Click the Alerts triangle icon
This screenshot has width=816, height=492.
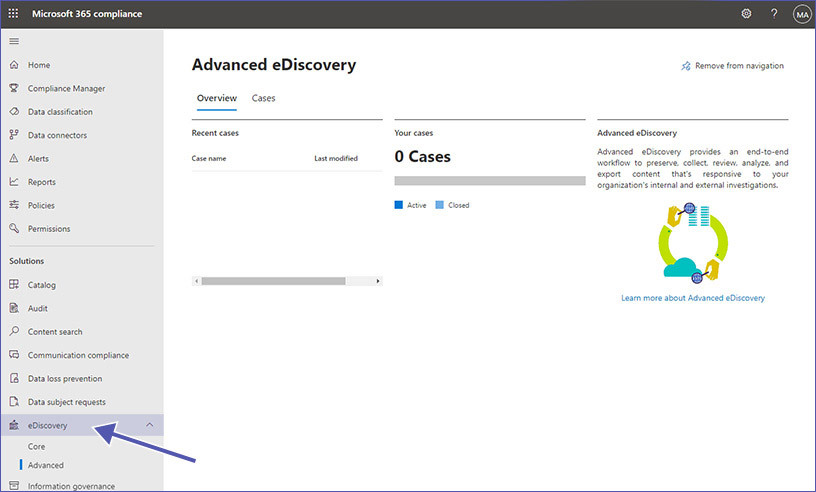pos(14,158)
